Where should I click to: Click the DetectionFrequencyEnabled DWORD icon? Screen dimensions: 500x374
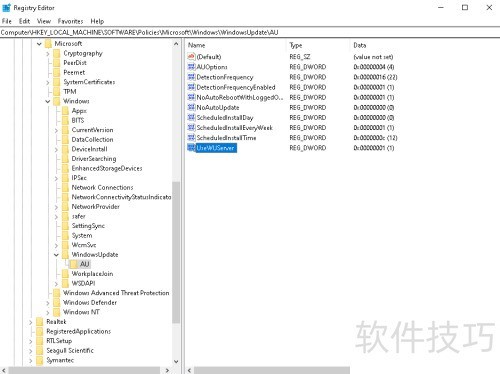[x=191, y=87]
